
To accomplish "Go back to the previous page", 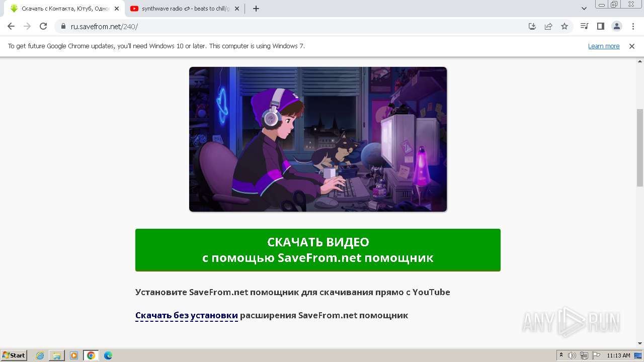I will tap(11, 26).
